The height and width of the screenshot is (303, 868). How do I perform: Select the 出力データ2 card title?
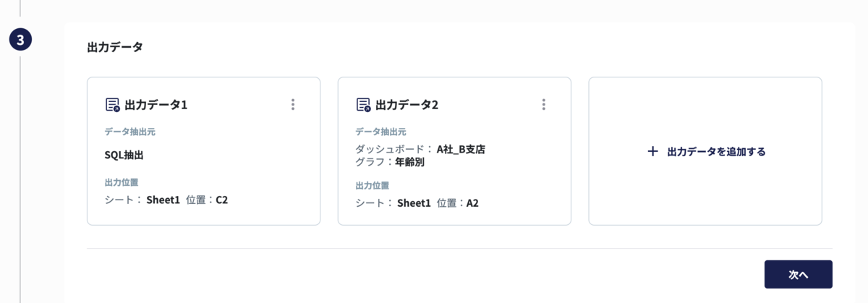tap(407, 105)
